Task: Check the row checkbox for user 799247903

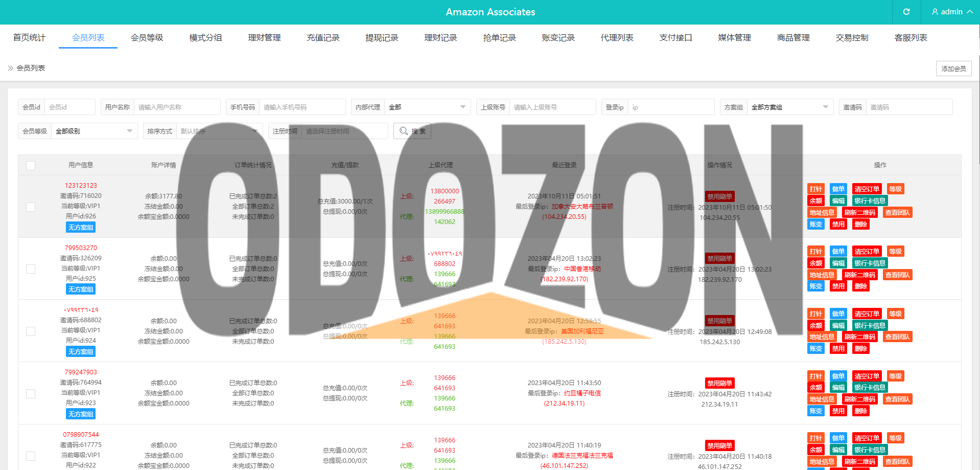Action: (31, 394)
